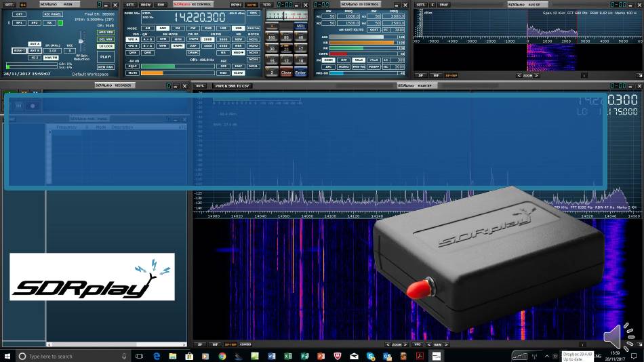
Task: Click the Excel icon in the taskbar
Action: [287, 356]
